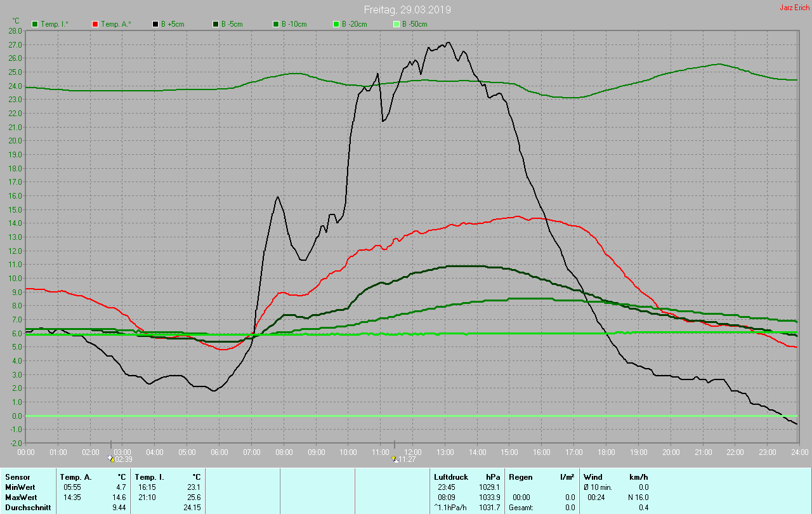Click the Temp. I. minimum value 23.1
The height and width of the screenshot is (514, 812).
tap(194, 487)
